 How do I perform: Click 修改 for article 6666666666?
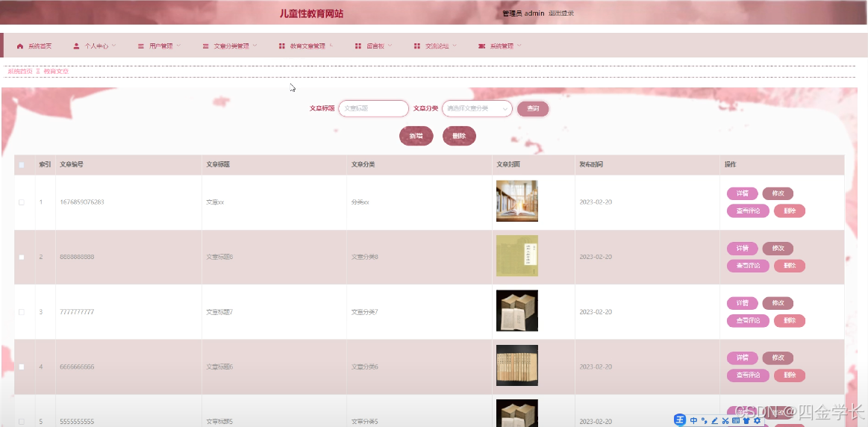tap(778, 358)
